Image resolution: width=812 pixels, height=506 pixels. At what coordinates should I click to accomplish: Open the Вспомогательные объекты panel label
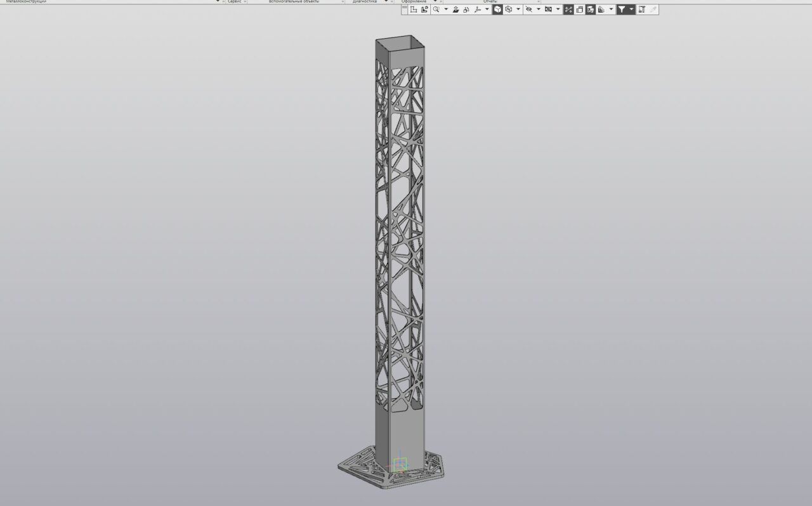(294, 2)
